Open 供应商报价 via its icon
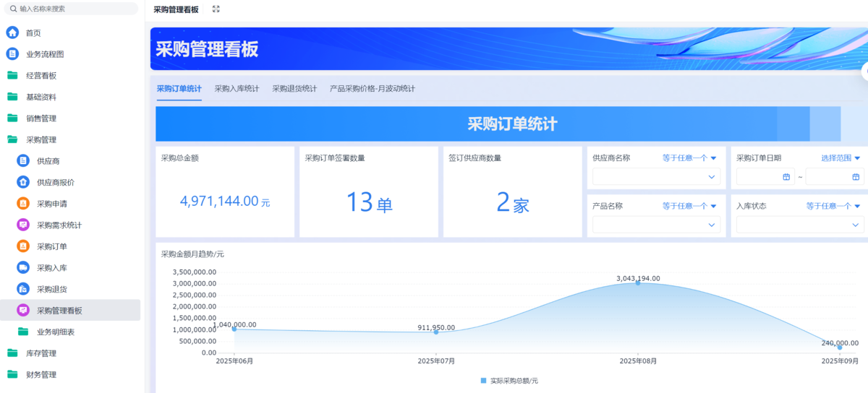 pos(23,182)
